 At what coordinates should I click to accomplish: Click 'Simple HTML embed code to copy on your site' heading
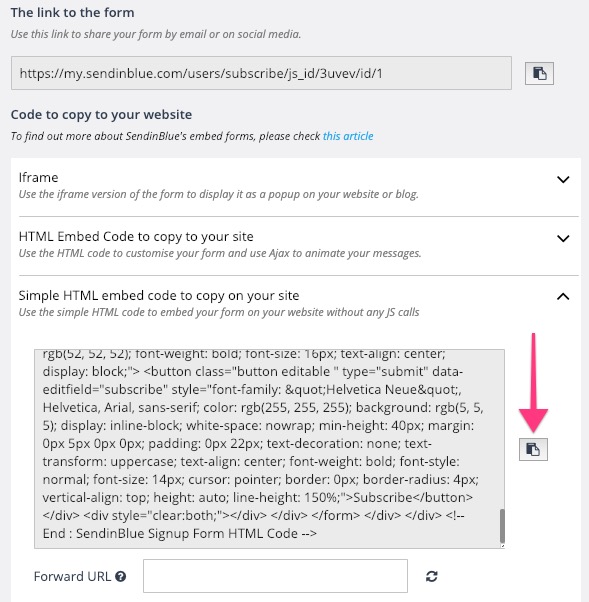click(159, 295)
